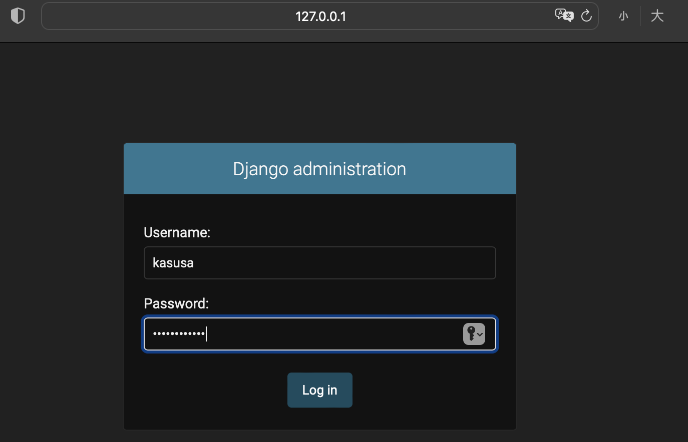Focus the 127.0.0.1 address bar
The height and width of the screenshot is (442, 688).
point(320,16)
